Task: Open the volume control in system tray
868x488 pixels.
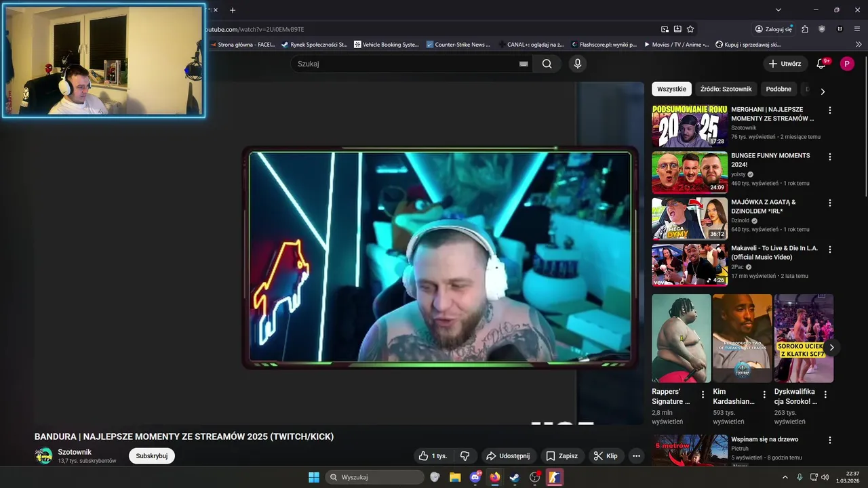Action: 826,477
